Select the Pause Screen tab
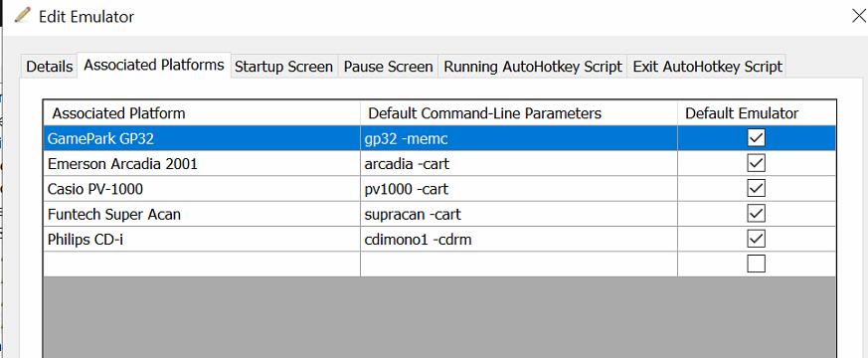The width and height of the screenshot is (868, 358). [x=388, y=67]
